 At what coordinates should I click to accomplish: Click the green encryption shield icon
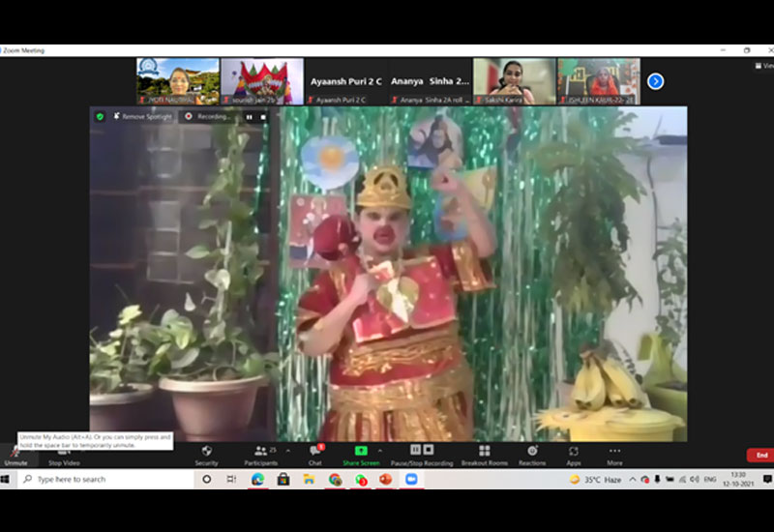click(100, 116)
